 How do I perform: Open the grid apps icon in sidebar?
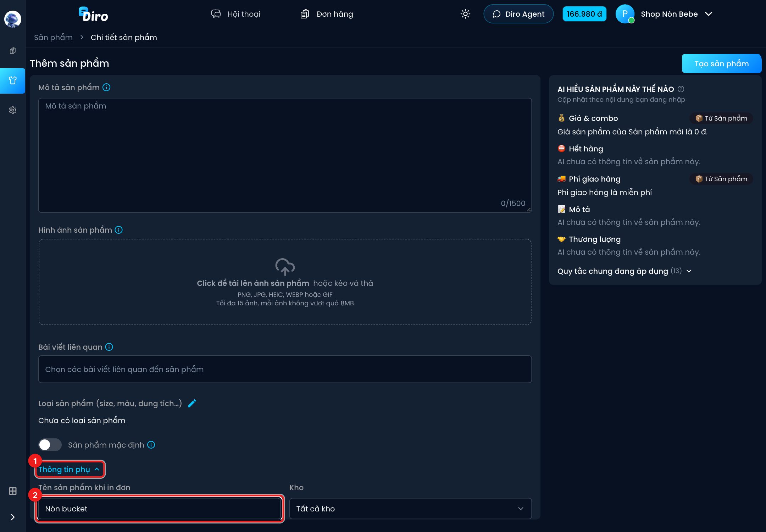point(13,491)
